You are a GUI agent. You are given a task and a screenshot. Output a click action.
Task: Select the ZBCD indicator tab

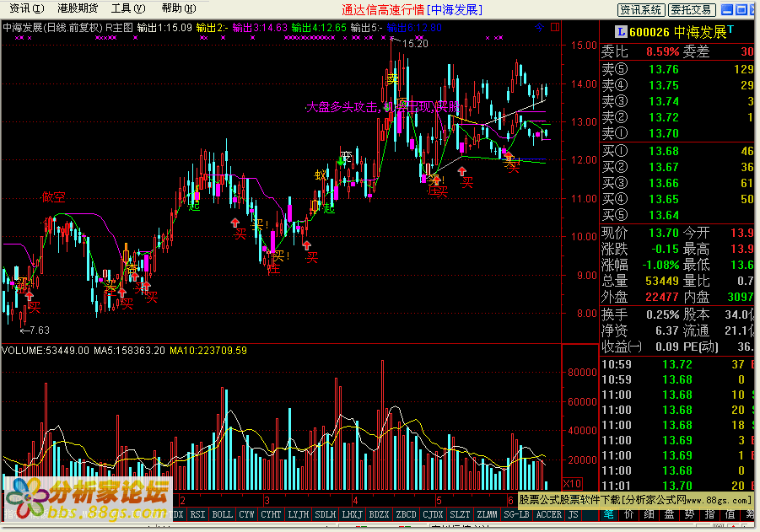[407, 514]
